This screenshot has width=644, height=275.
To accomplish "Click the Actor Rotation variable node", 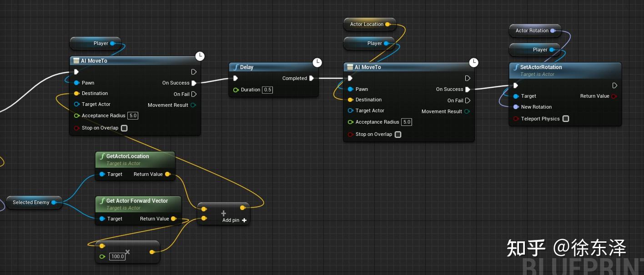I will click(x=533, y=30).
